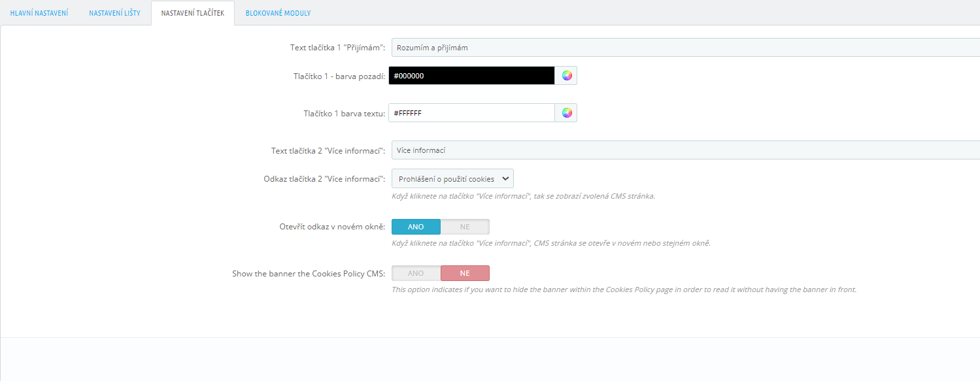Edit the Více informací button text field
Viewport: 980px width, 381px height.
(x=685, y=150)
